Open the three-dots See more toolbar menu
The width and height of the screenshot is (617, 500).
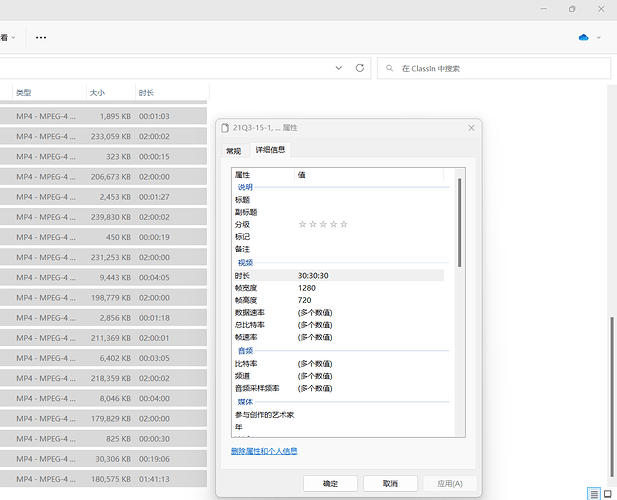point(41,37)
